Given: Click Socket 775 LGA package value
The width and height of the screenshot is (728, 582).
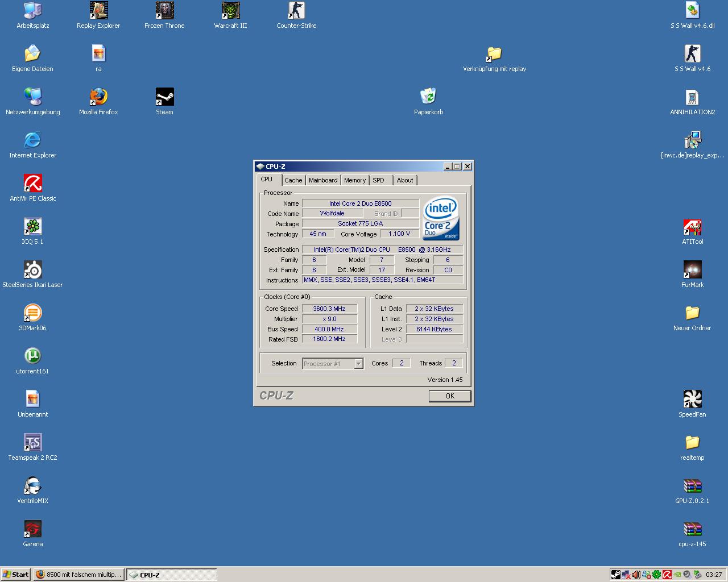Looking at the screenshot, I should point(361,223).
